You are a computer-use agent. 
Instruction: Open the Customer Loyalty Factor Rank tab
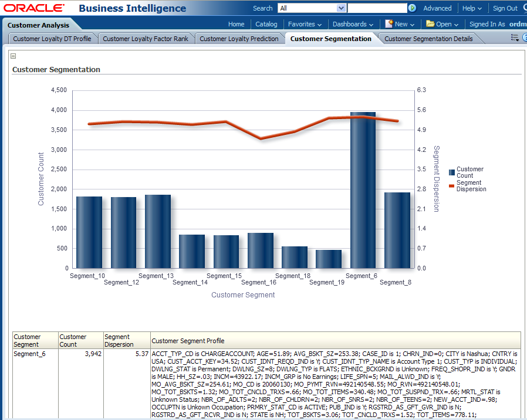coord(146,39)
